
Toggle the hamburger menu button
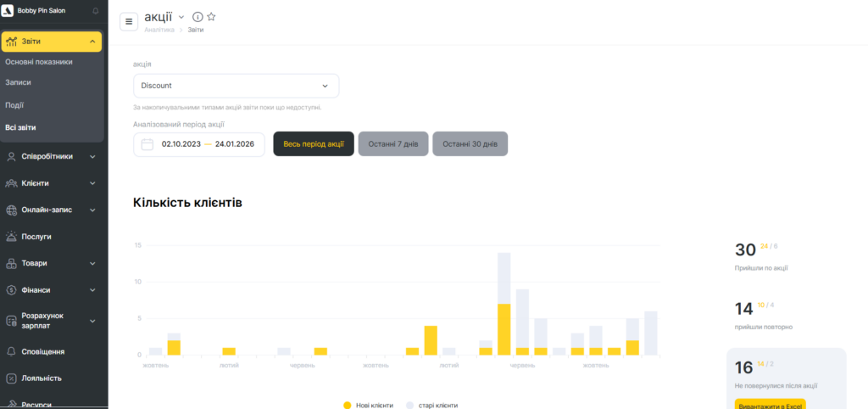coord(129,22)
